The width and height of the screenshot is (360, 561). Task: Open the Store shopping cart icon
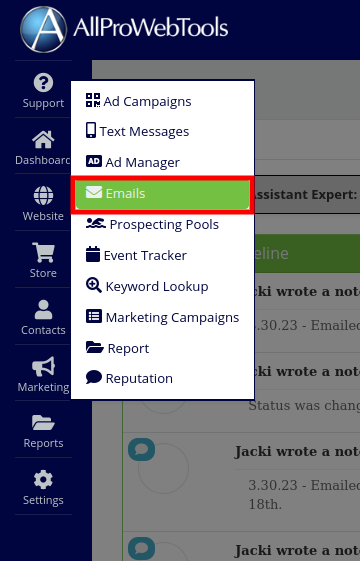click(x=43, y=252)
